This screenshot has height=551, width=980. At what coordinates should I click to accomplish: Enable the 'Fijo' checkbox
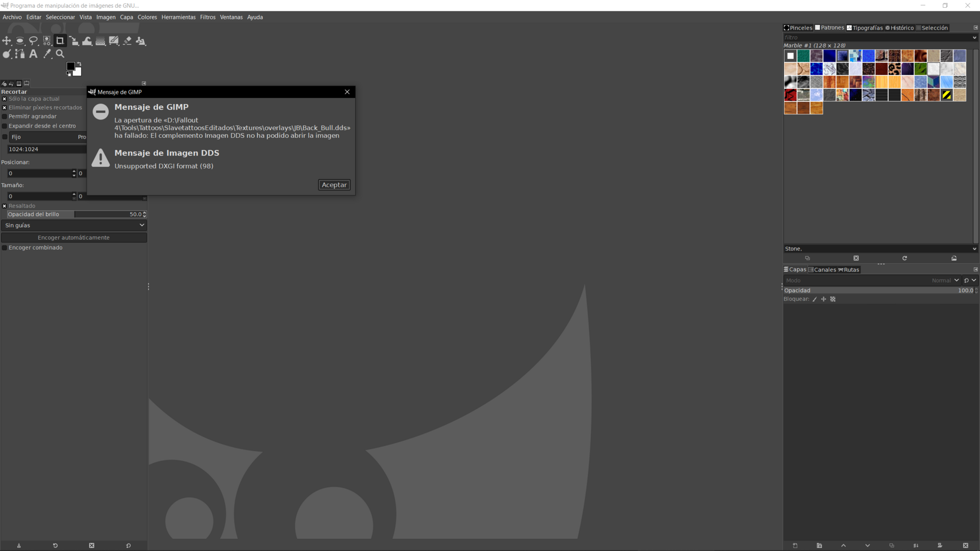5,137
